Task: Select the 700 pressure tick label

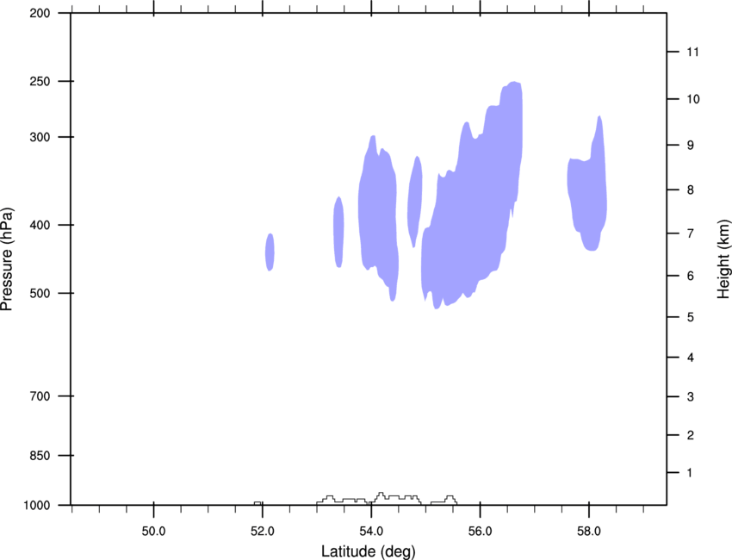Action: point(40,396)
